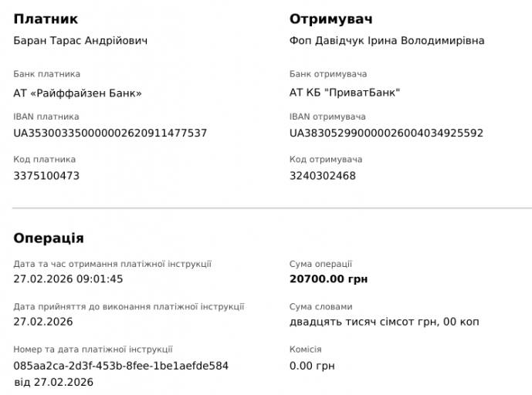Click the Платник section heading
The image size is (532, 395).
click(x=46, y=19)
